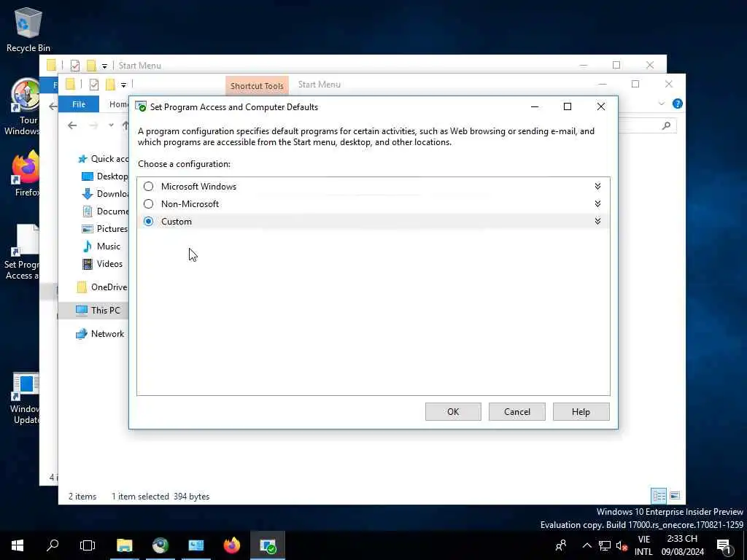Screen dimensions: 747x560
Task: Open Action Center notifications
Action: [x=724, y=545]
